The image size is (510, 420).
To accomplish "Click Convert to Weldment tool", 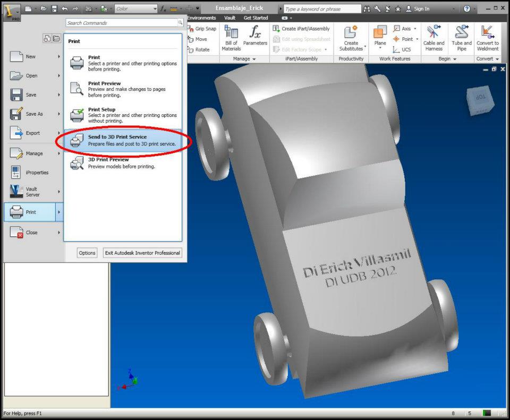I will coord(488,38).
